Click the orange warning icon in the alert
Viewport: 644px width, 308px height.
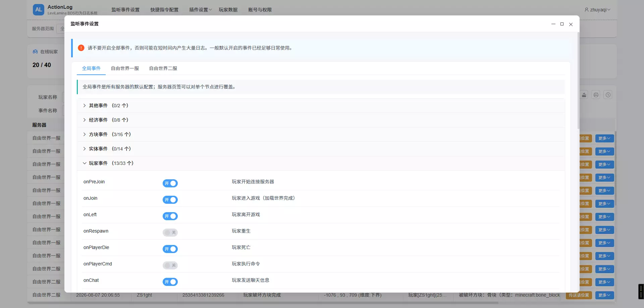coord(81,48)
